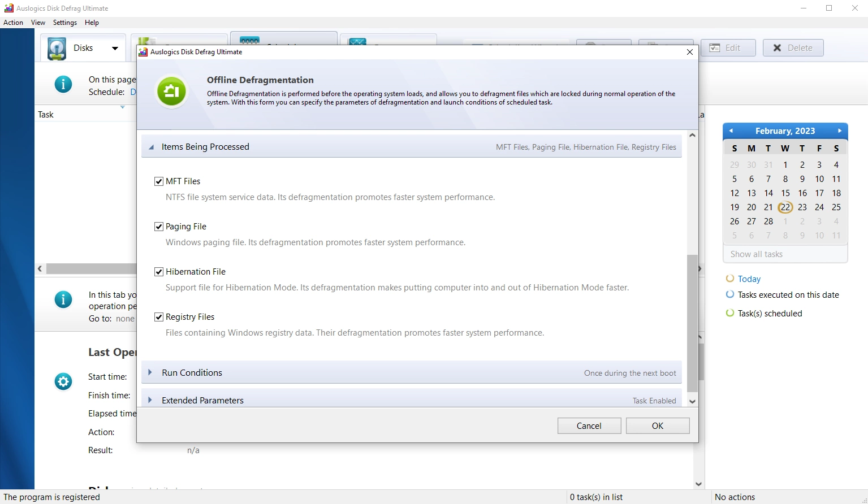868x504 pixels.
Task: Select February 10 in the calendar
Action: click(x=819, y=179)
